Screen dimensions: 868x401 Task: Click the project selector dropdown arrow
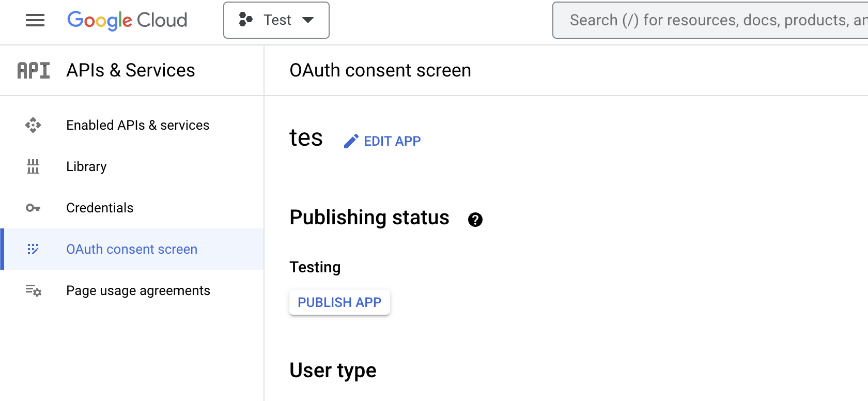click(x=308, y=20)
